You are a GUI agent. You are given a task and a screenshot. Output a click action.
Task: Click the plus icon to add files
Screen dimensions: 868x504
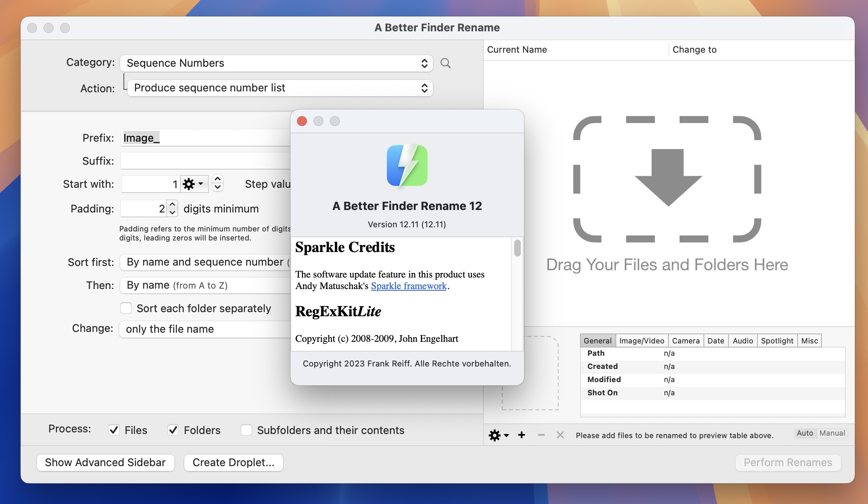[x=522, y=435]
